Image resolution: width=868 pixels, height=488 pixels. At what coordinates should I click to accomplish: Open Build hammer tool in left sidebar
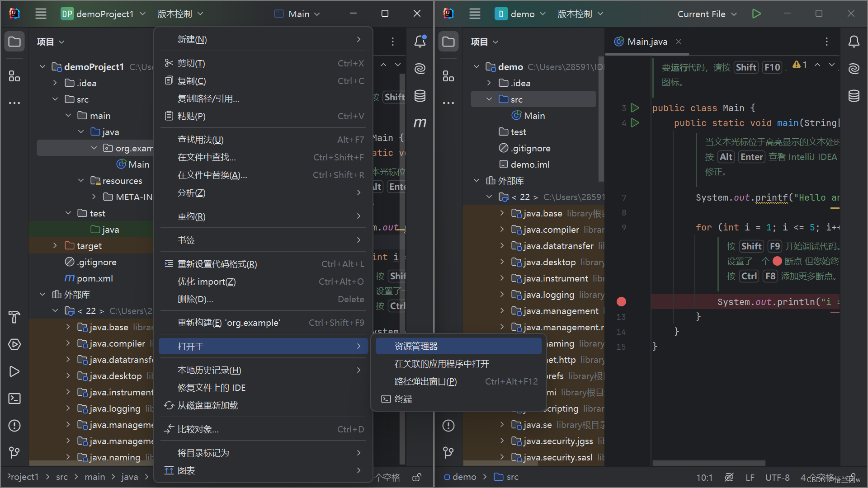14,317
